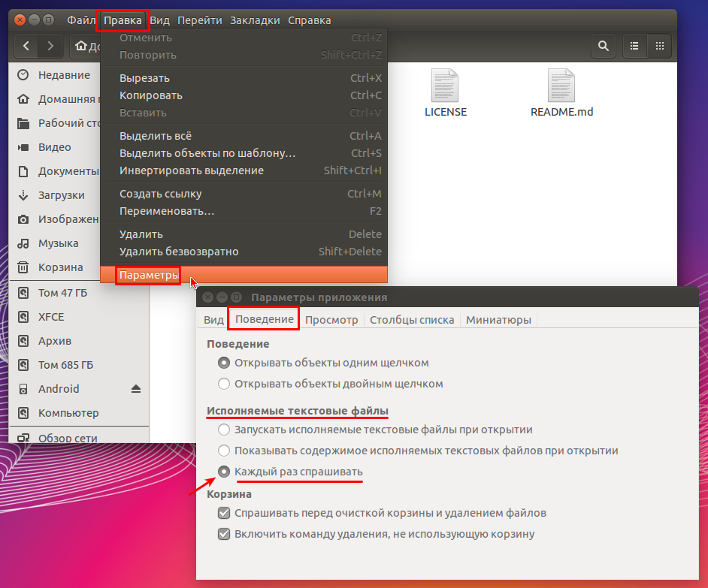Screen dimensions: 708x588
Task: Choose Инвертировать выделение
Action: coord(244,170)
